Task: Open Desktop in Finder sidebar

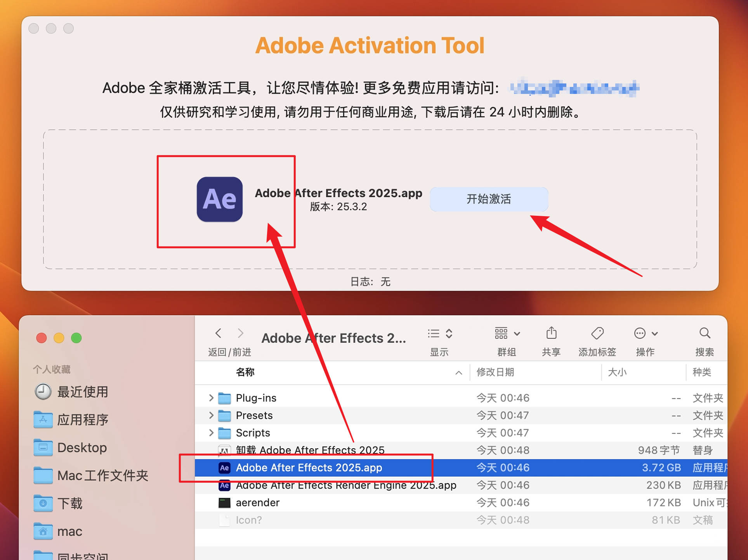Action: [70, 447]
